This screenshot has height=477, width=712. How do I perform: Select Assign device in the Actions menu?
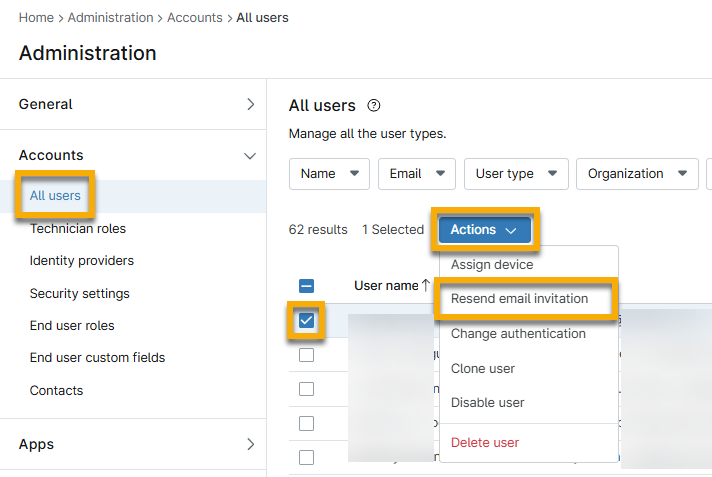[492, 265]
